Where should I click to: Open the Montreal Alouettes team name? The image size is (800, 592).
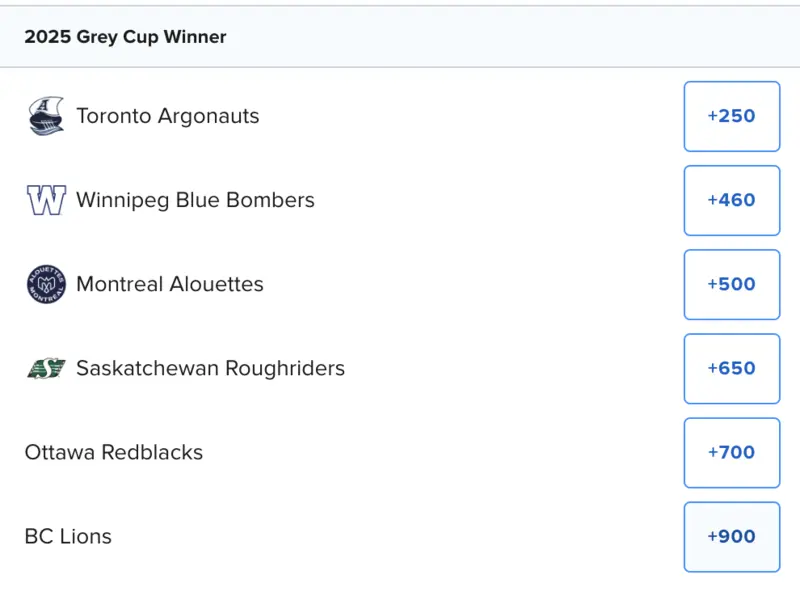pyautogui.click(x=170, y=284)
